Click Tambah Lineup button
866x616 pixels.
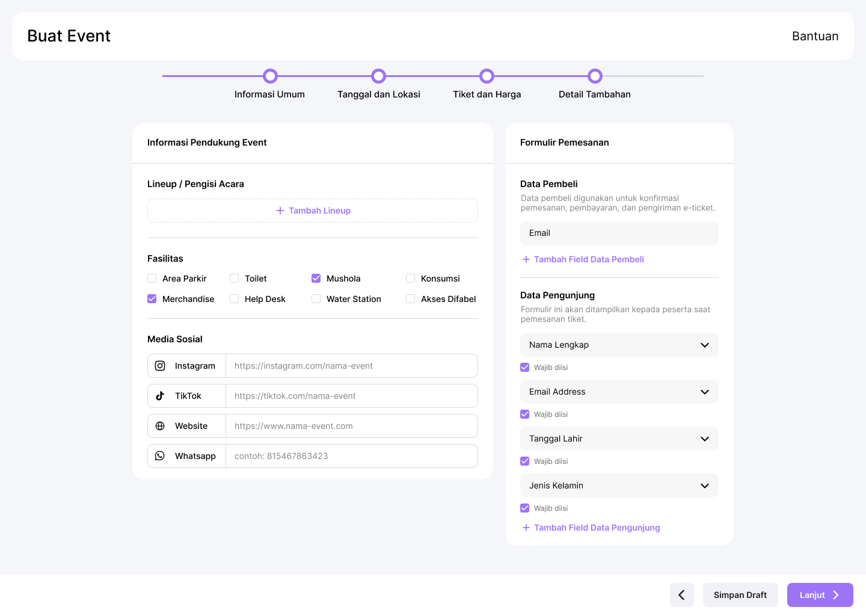point(313,211)
